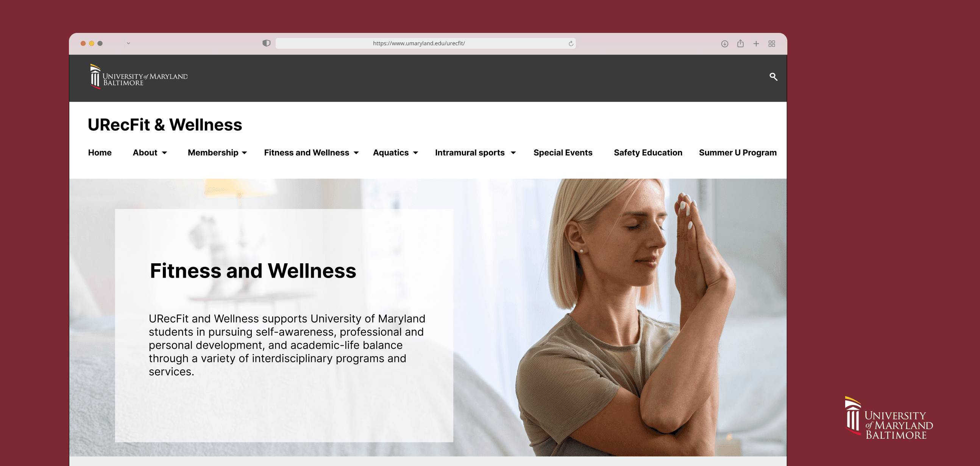Screen dimensions: 980x466
Task: Visit the Summer U Program link
Action: pos(737,152)
